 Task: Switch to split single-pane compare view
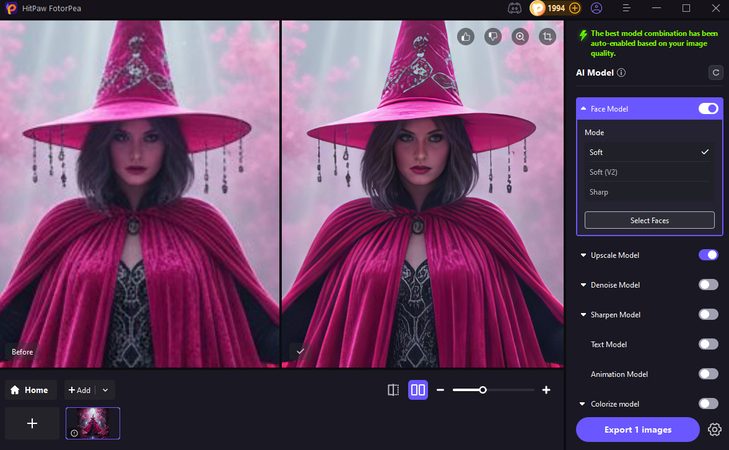coord(393,390)
